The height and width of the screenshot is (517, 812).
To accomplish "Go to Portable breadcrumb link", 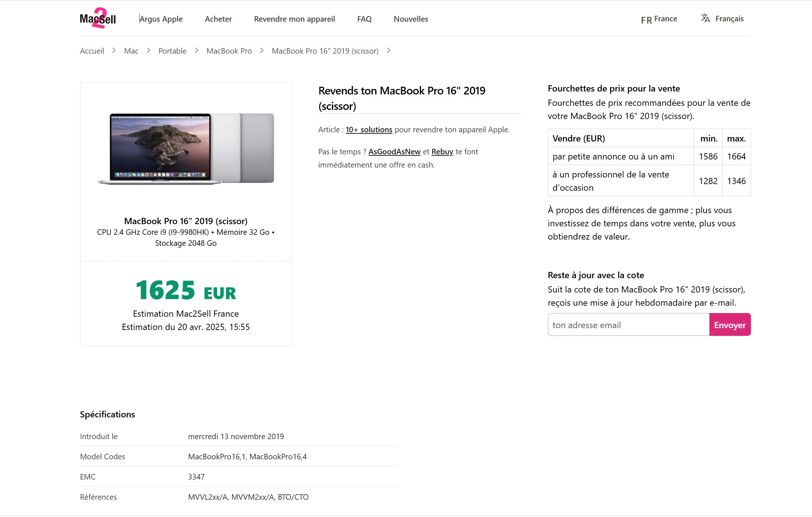I will coord(172,51).
